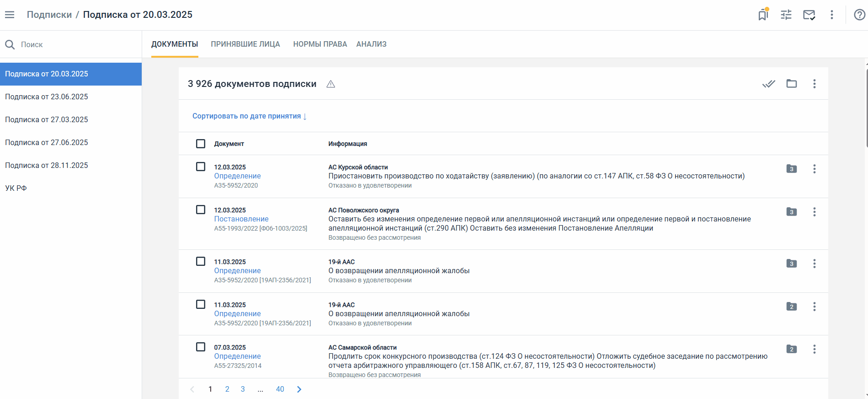This screenshot has height=399, width=868.
Task: Expand the documents list header three-dot menu
Action: [x=814, y=84]
